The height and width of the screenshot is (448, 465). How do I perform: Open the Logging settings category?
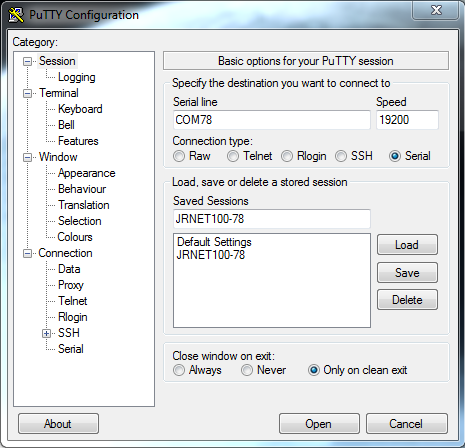pos(77,77)
